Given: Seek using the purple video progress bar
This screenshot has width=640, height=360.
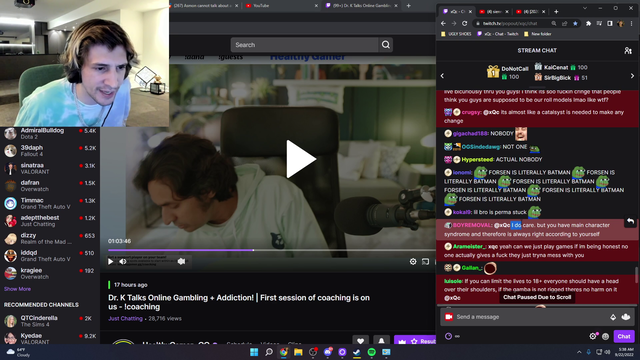Looking at the screenshot, I should pos(272,250).
